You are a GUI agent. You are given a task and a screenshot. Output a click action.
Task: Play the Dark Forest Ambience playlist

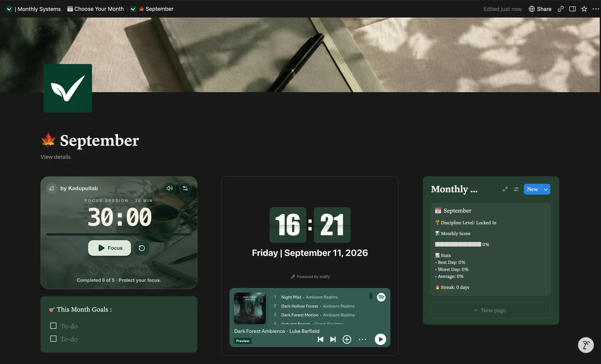pyautogui.click(x=380, y=339)
